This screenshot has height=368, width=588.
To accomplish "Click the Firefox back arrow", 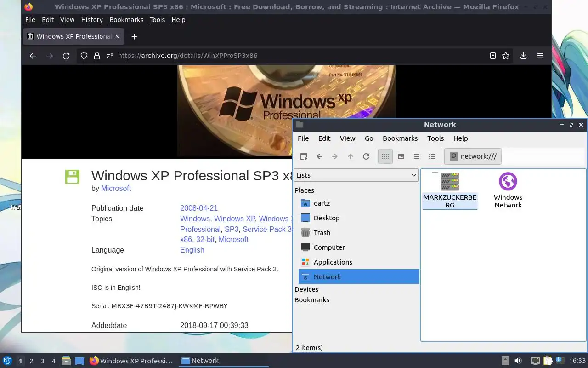I will pyautogui.click(x=33, y=56).
